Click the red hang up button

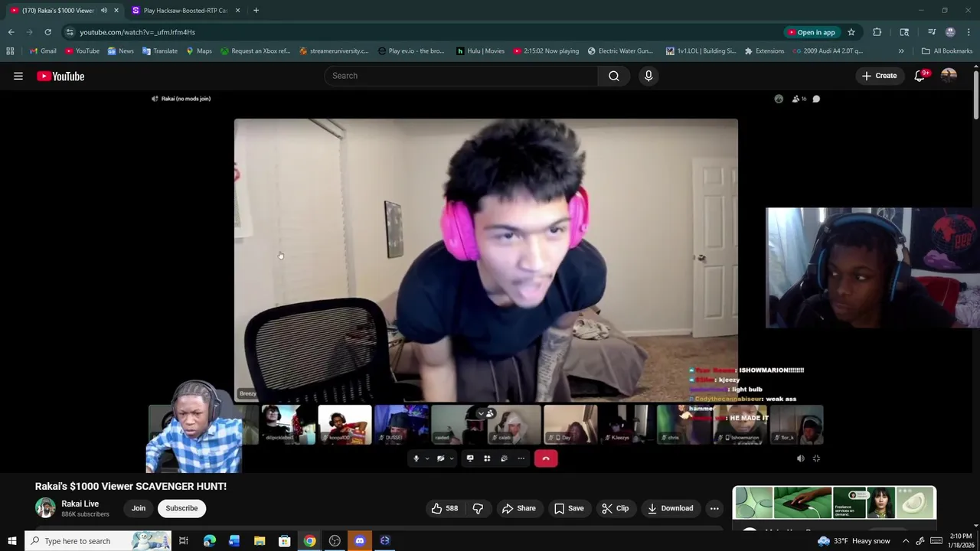tap(545, 458)
